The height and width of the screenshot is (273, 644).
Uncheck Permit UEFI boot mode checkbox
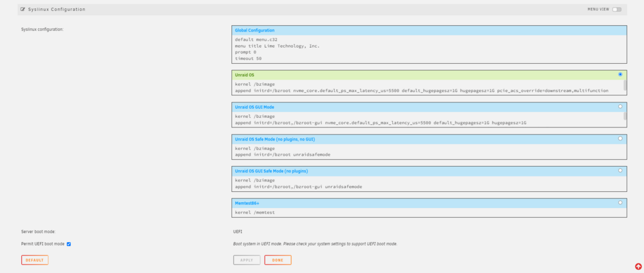69,244
